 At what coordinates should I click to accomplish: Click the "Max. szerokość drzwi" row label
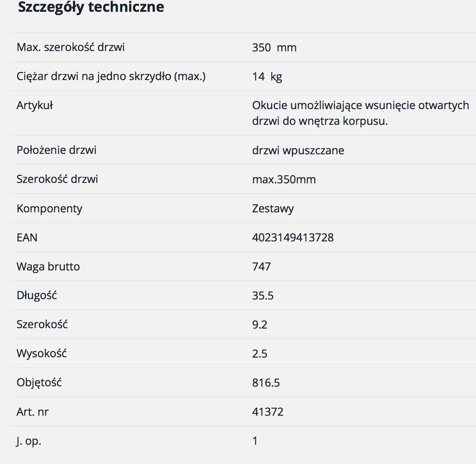click(71, 47)
